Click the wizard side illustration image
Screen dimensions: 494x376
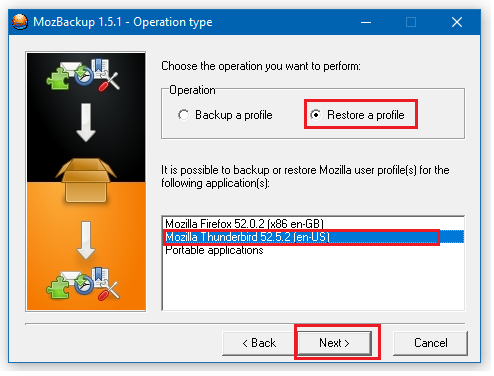[x=86, y=182]
